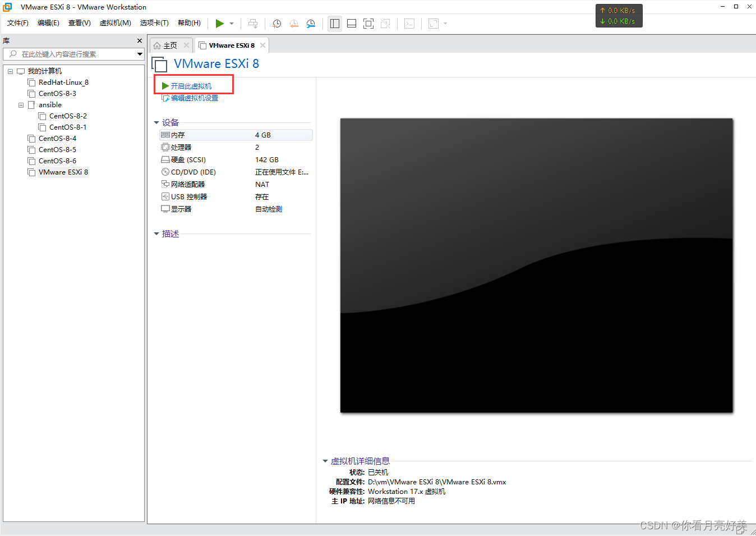Select CentOS-8-1 in the library
Screen dimensions: 756x536
[68, 127]
